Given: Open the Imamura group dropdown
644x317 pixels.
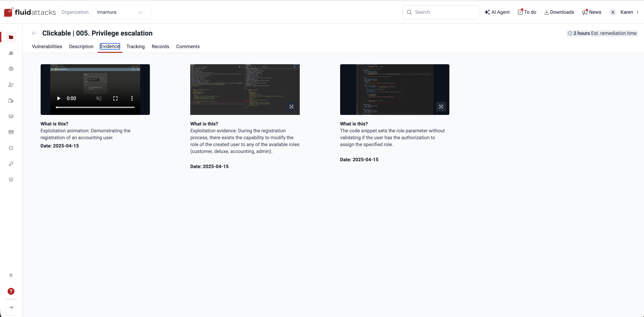Looking at the screenshot, I should pyautogui.click(x=121, y=12).
